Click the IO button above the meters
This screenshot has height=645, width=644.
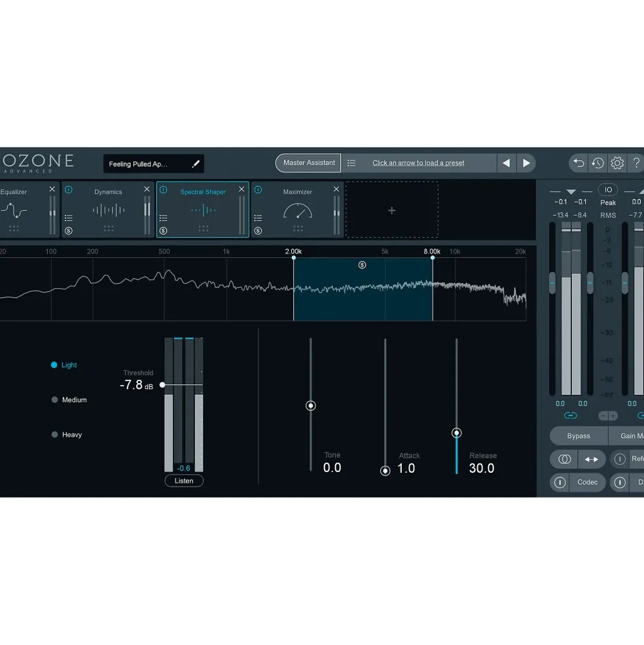click(608, 190)
